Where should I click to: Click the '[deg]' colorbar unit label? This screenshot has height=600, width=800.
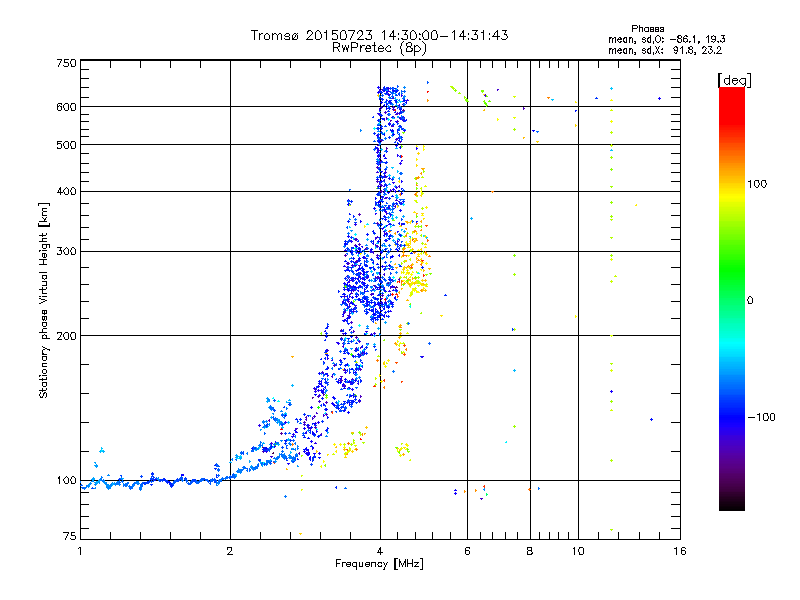(734, 80)
